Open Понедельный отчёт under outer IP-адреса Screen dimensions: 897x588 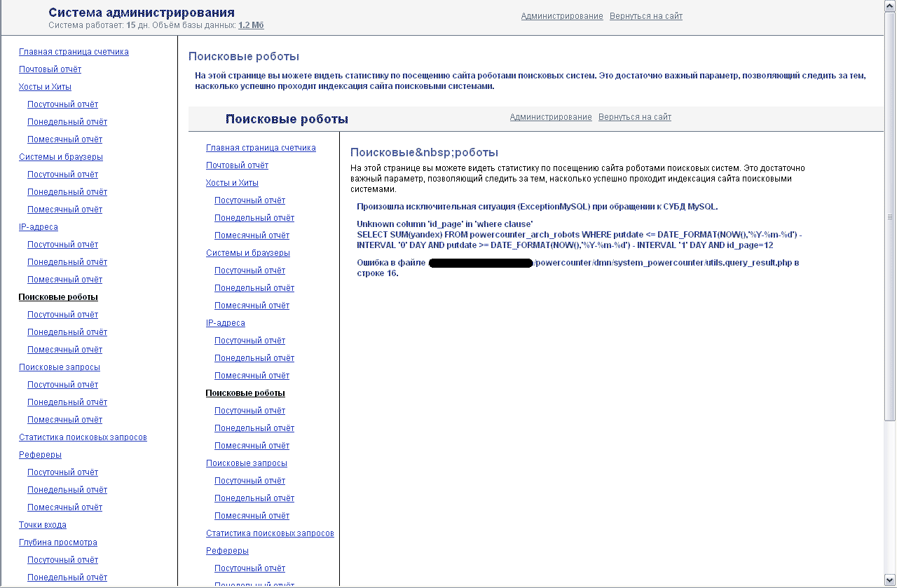click(x=67, y=262)
